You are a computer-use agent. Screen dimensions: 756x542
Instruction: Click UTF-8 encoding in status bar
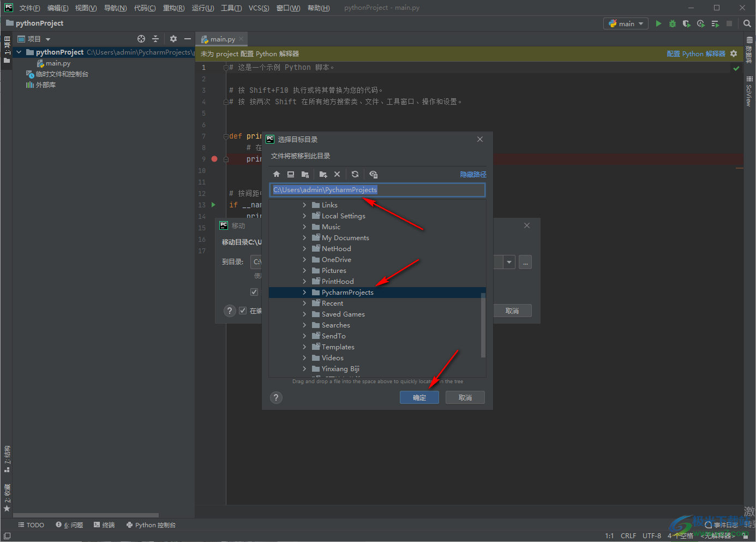pos(652,535)
